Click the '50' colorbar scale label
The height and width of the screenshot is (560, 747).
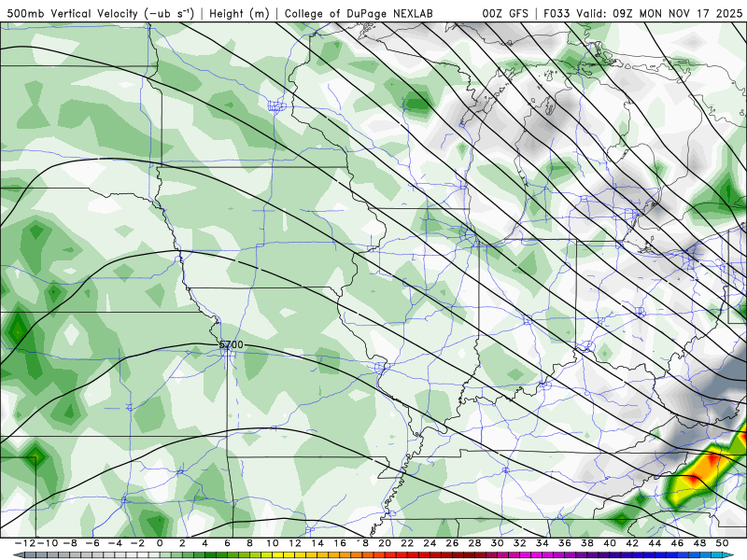(722, 543)
